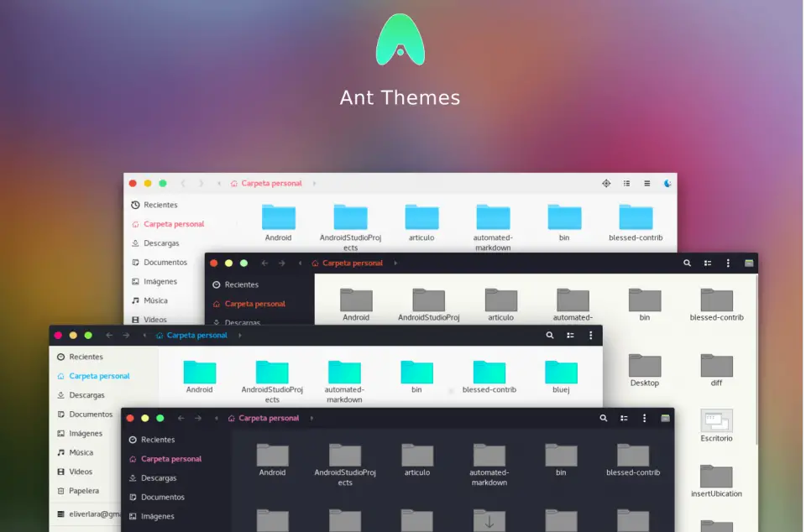The width and height of the screenshot is (806, 532).
Task: Toggle search in the bottom dark window
Action: pos(603,418)
